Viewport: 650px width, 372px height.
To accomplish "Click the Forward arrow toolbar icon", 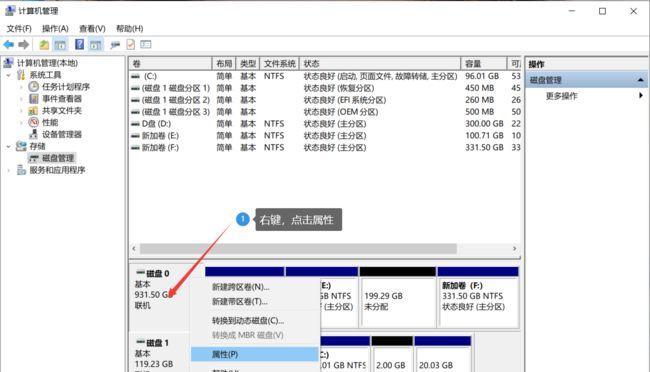I will click(x=24, y=44).
